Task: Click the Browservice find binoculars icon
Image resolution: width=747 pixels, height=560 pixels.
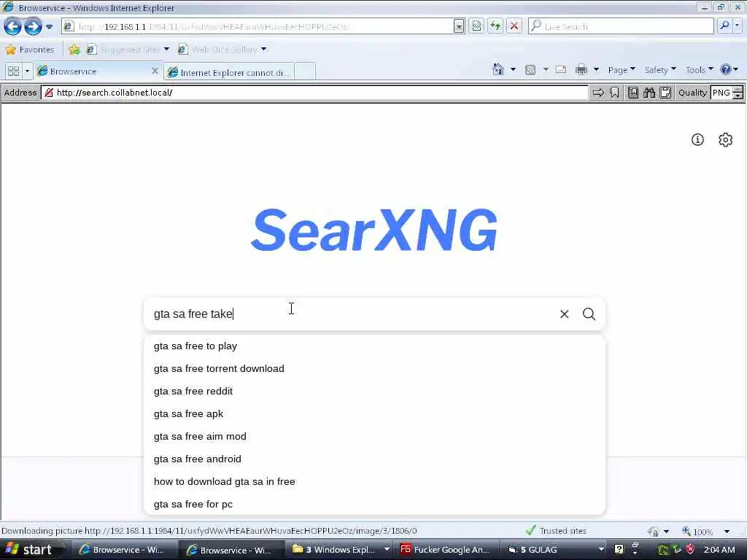Action: click(649, 93)
